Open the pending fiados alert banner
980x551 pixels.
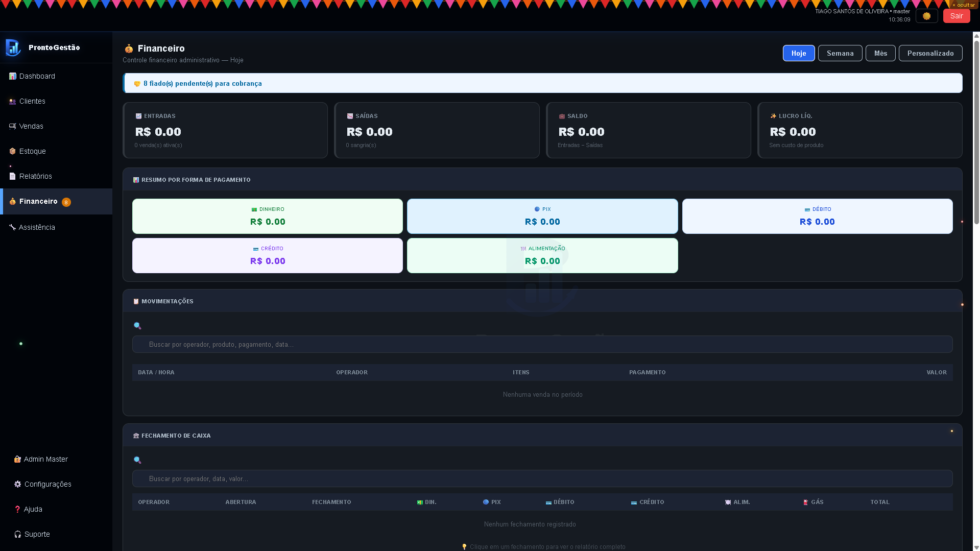(x=542, y=83)
